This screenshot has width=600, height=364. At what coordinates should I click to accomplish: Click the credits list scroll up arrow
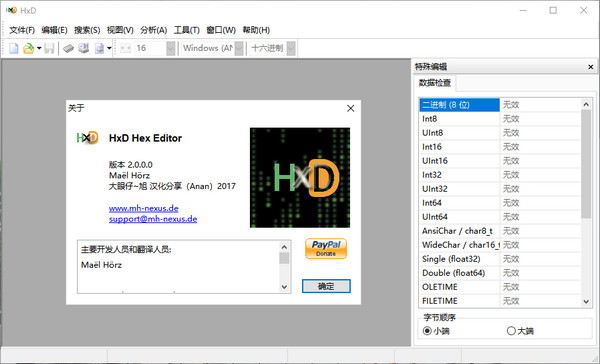(x=284, y=247)
